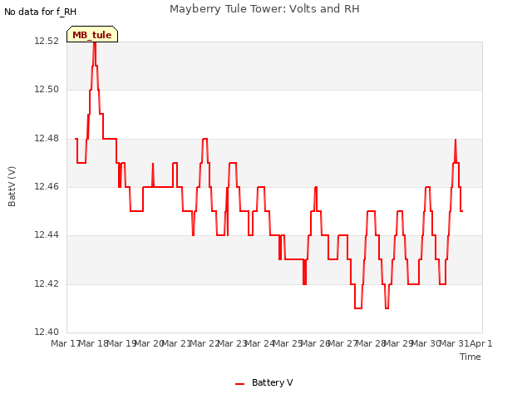The image size is (532, 399).
Task: Click the 12.52 y-axis tick label
Action: point(47,41)
